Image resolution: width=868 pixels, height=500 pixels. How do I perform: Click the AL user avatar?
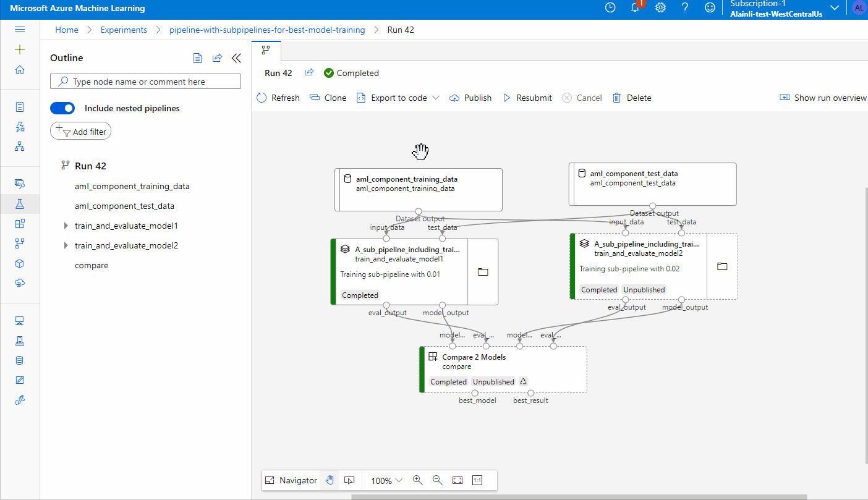pos(859,8)
